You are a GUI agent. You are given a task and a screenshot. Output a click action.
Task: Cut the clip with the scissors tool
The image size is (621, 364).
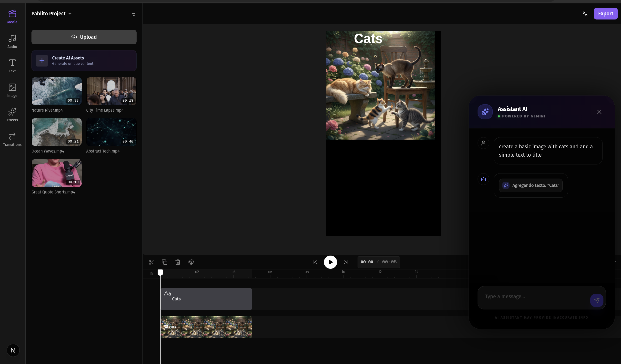tap(151, 262)
